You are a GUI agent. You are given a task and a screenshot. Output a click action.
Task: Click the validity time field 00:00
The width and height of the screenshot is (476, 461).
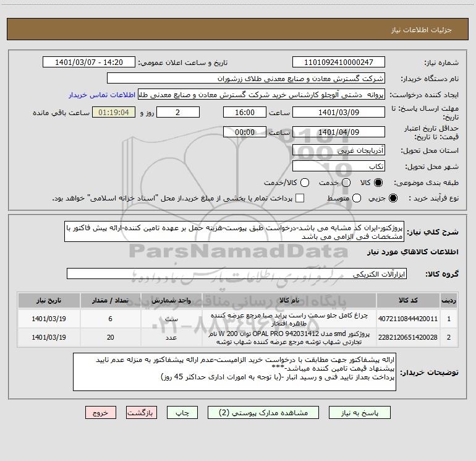coord(245,132)
